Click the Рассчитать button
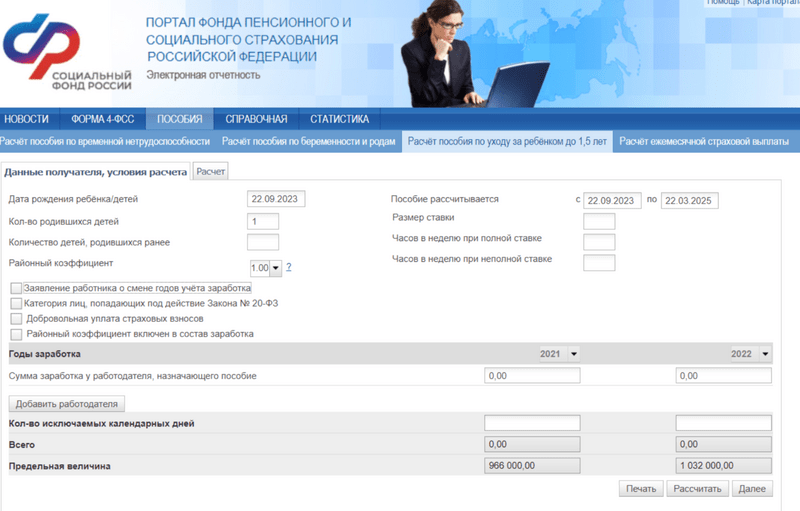This screenshot has width=800, height=511. tap(697, 489)
